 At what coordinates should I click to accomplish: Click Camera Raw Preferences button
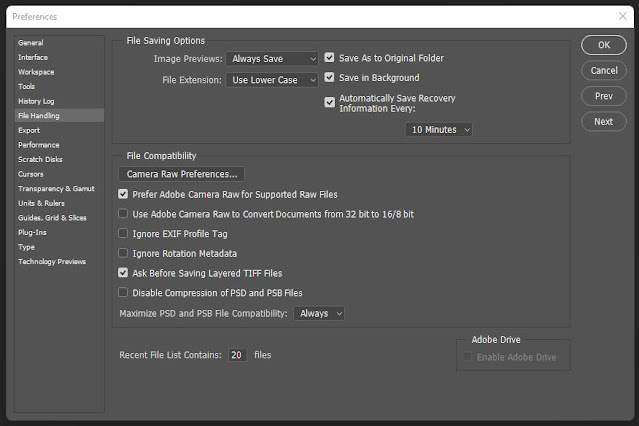[x=182, y=174]
